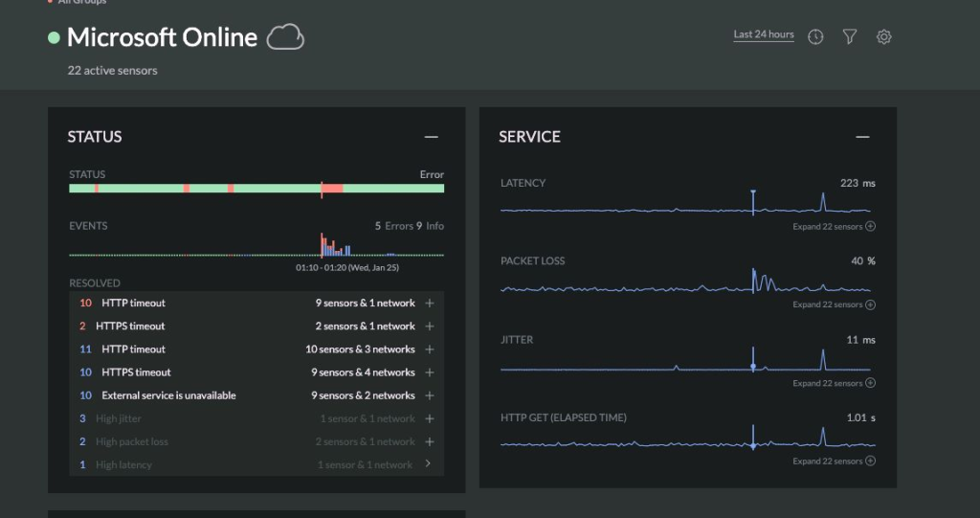
Task: Click the cloud icon beside Microsoft Online
Action: [x=285, y=37]
